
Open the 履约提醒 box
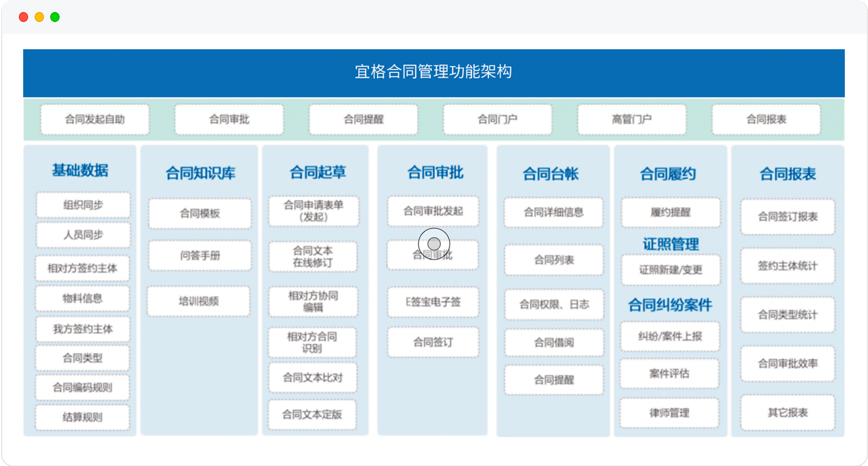point(671,212)
